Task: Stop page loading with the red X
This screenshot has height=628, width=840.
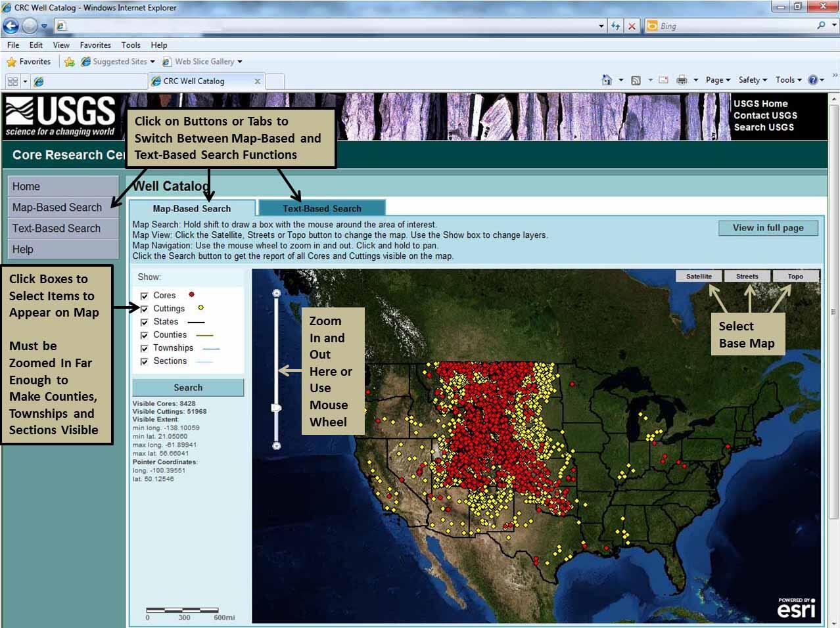Action: (x=632, y=26)
